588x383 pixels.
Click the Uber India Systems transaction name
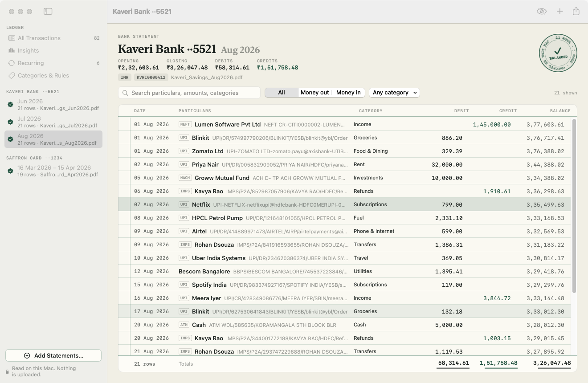click(219, 258)
